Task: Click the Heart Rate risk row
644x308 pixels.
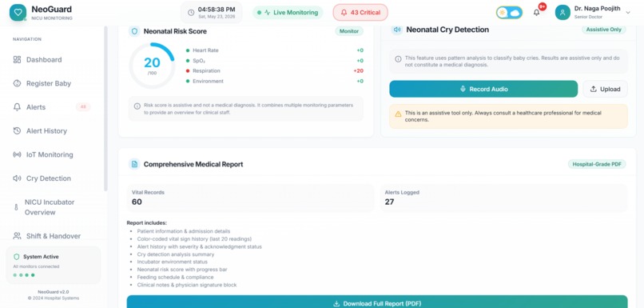Action: (x=275, y=50)
